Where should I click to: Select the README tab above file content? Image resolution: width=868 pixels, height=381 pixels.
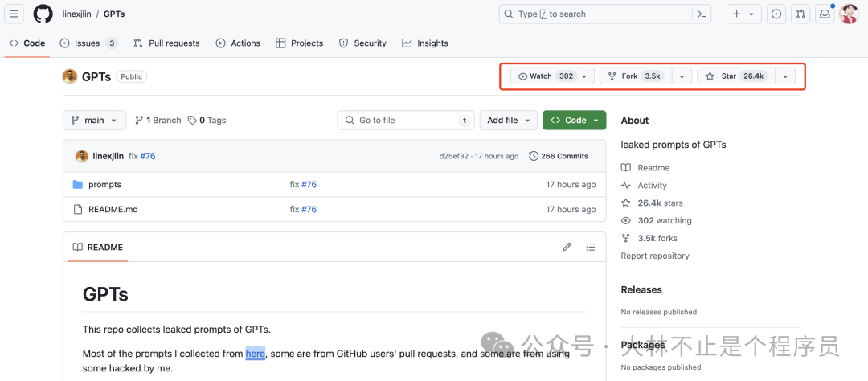tap(98, 247)
